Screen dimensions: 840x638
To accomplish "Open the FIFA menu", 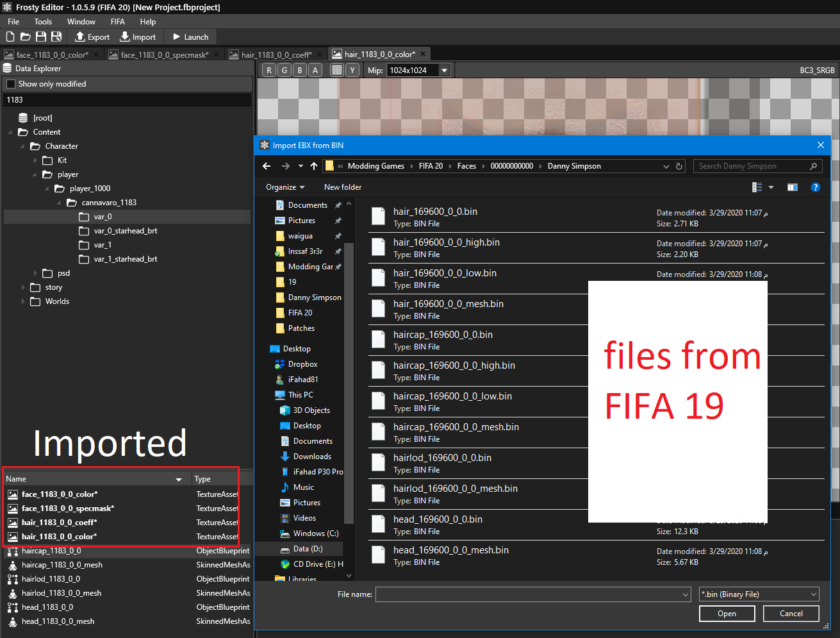I will 117,21.
